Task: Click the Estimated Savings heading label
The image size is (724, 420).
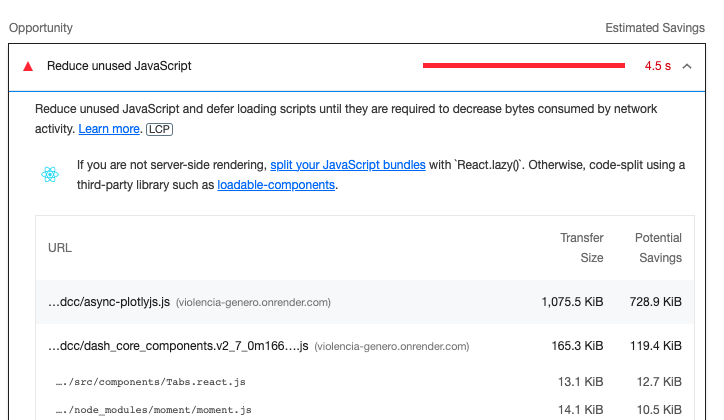Action: 655,28
